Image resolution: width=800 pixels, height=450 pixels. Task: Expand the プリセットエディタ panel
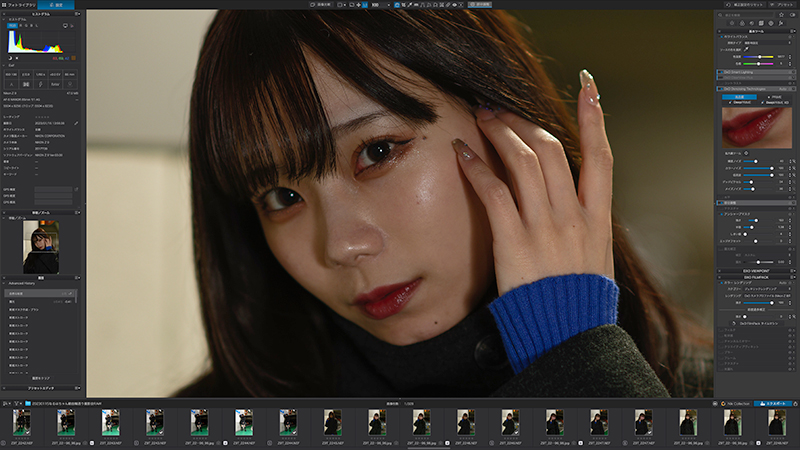[x=40, y=388]
